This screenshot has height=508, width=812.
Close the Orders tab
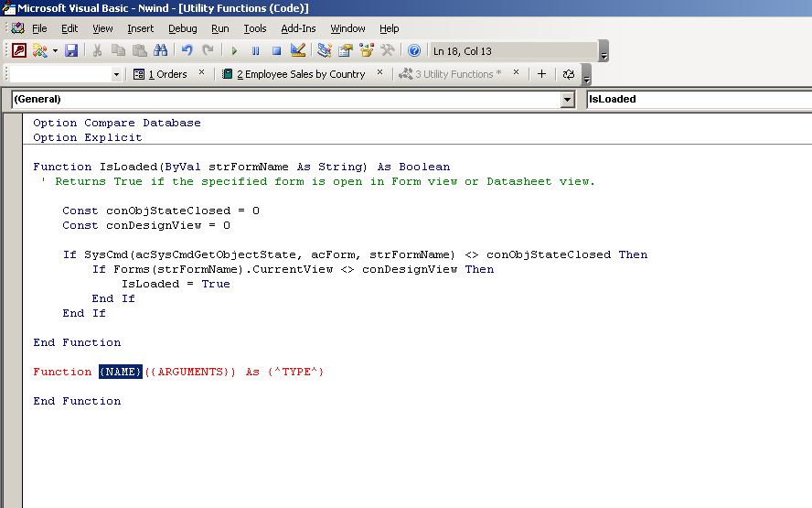point(202,72)
